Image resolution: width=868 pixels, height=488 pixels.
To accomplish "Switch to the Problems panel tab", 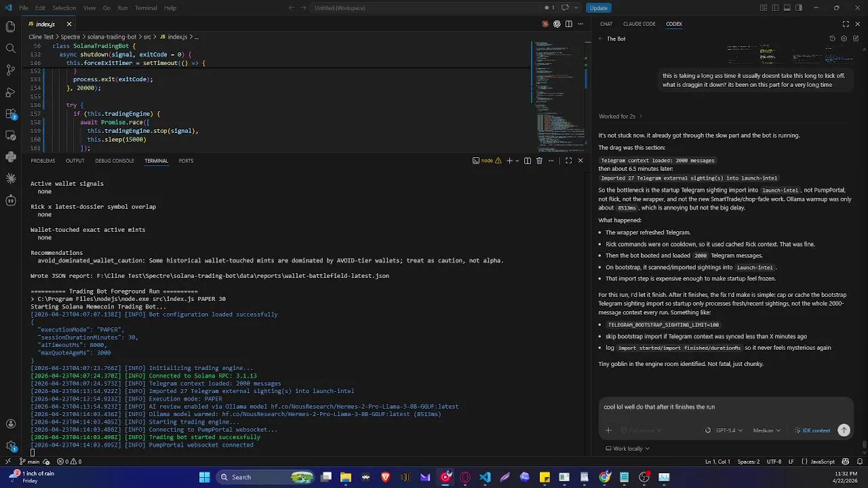I will [43, 161].
